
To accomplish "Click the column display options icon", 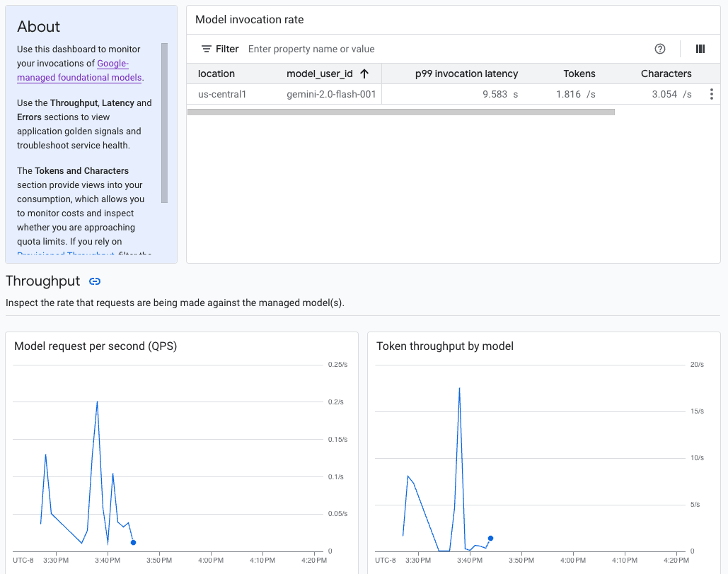I will (700, 49).
